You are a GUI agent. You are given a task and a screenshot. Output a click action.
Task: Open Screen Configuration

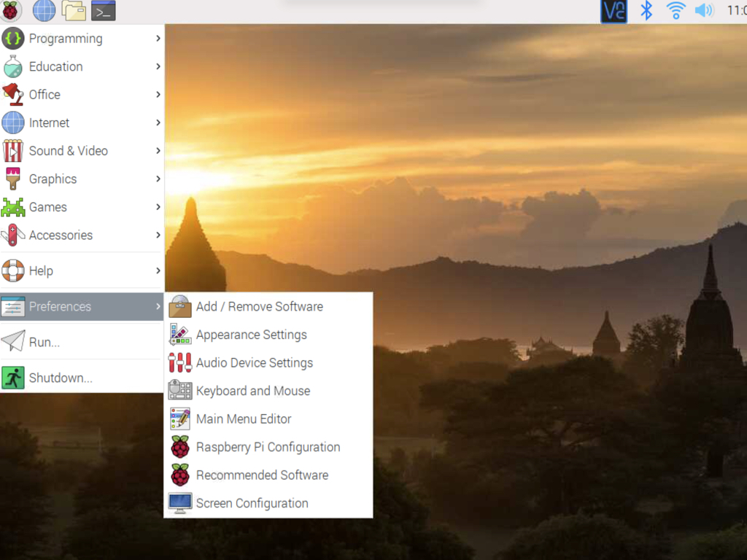[x=252, y=503]
